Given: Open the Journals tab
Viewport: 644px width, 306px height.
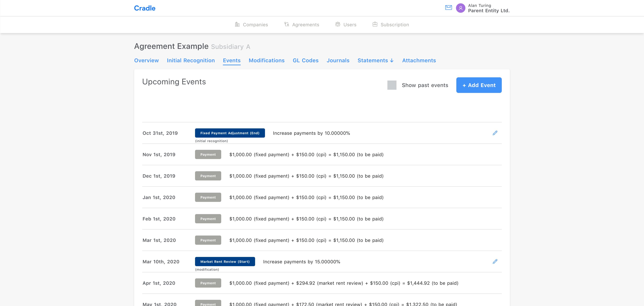Looking at the screenshot, I should (338, 60).
